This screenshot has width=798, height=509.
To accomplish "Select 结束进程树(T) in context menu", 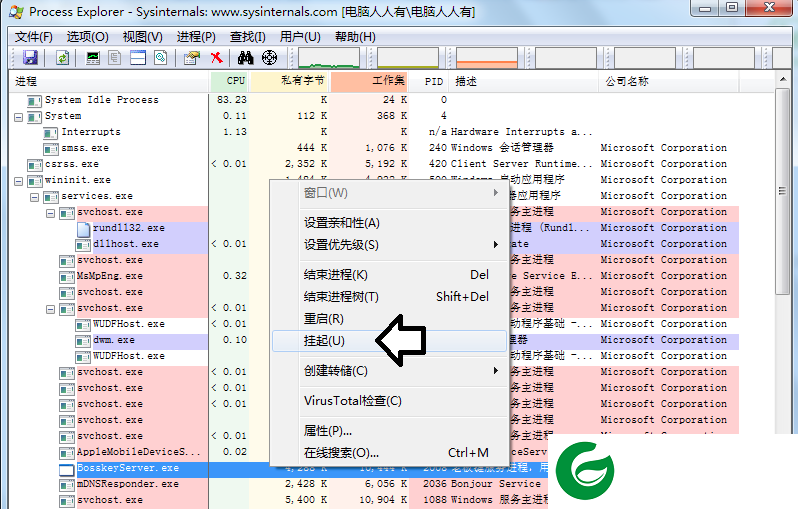I will (389, 296).
